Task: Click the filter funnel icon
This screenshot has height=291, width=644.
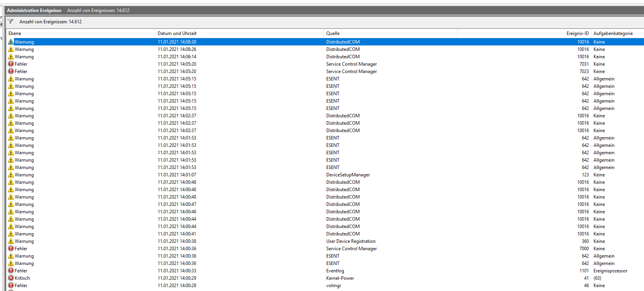Action: [x=10, y=21]
